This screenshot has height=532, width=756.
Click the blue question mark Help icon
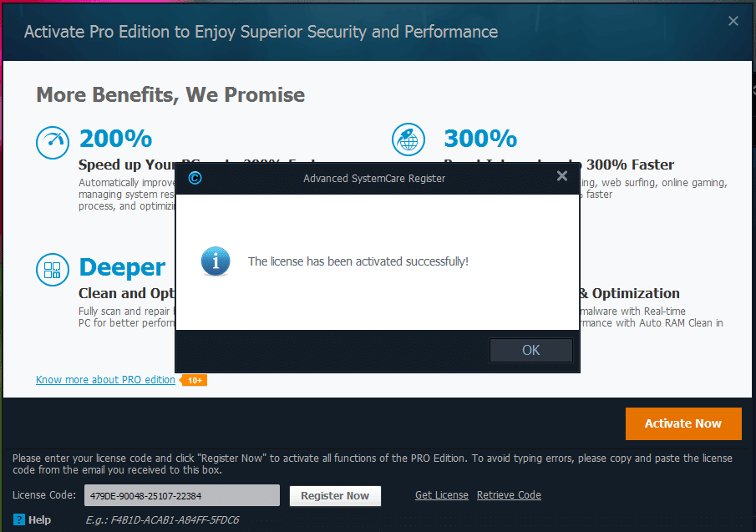pos(19,520)
